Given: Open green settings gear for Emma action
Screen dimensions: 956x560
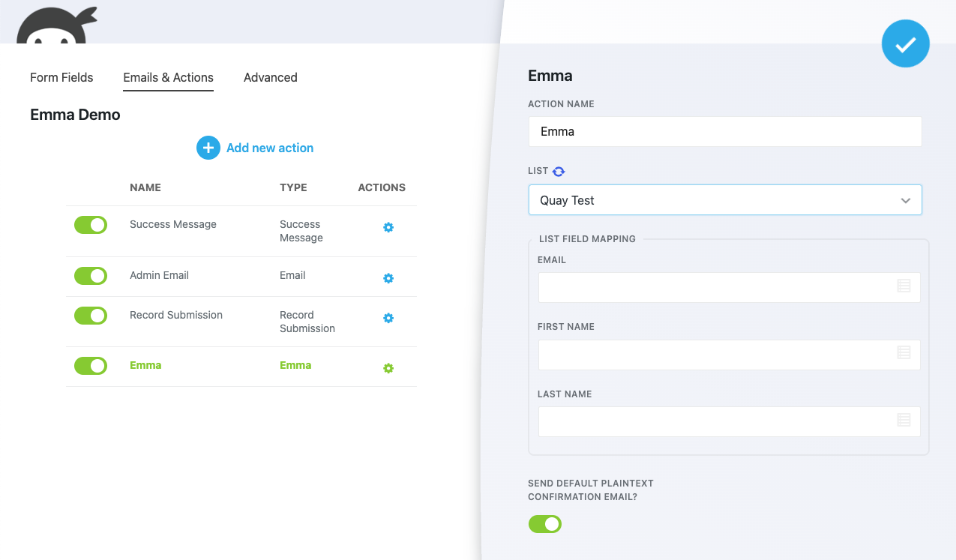Looking at the screenshot, I should [x=388, y=368].
